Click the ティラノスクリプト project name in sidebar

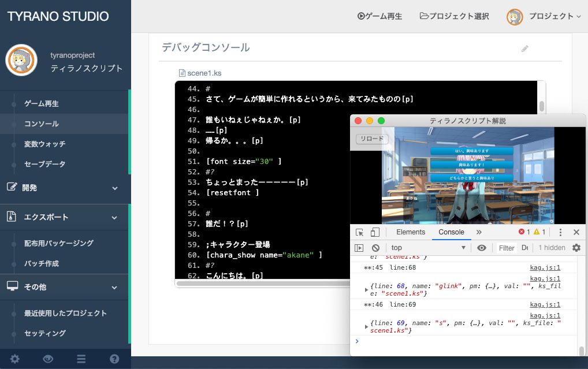[87, 68]
